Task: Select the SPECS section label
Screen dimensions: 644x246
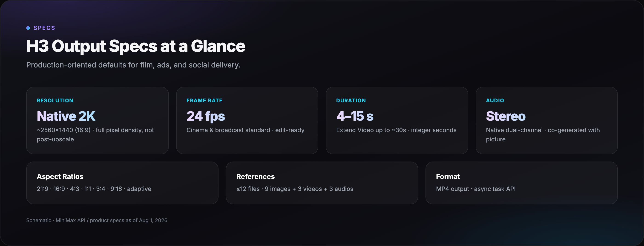Action: [x=44, y=28]
